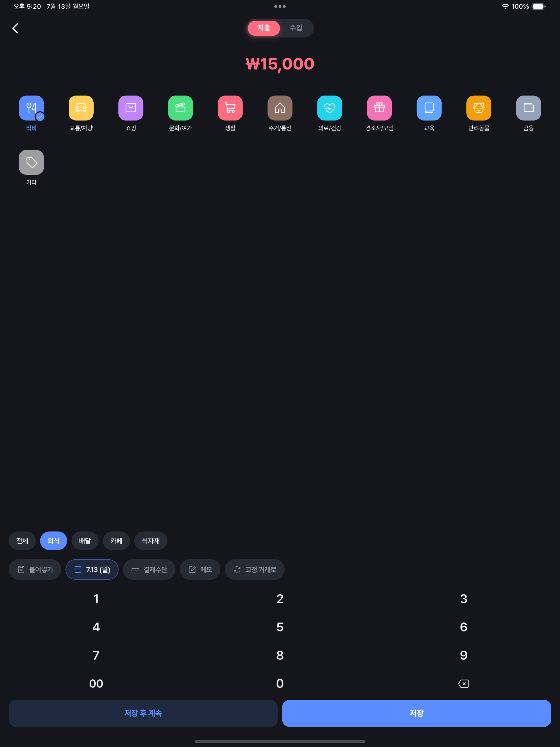Open the 결제수단 payment method selector
560x747 pixels.
(149, 569)
